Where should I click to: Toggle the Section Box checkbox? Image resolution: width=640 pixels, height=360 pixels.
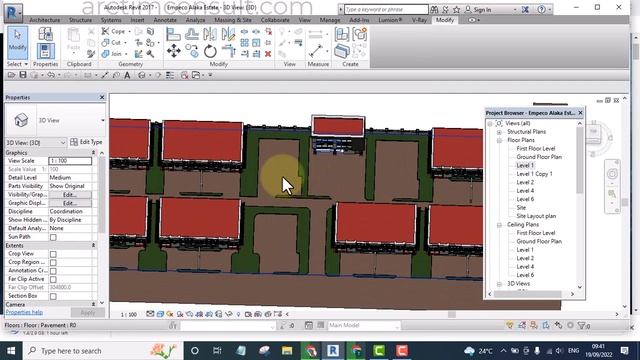tap(53, 296)
